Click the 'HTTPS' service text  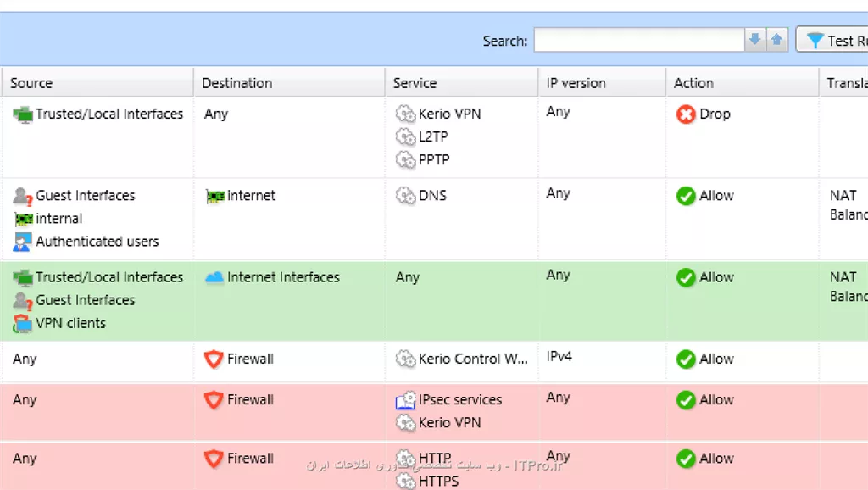click(x=438, y=482)
